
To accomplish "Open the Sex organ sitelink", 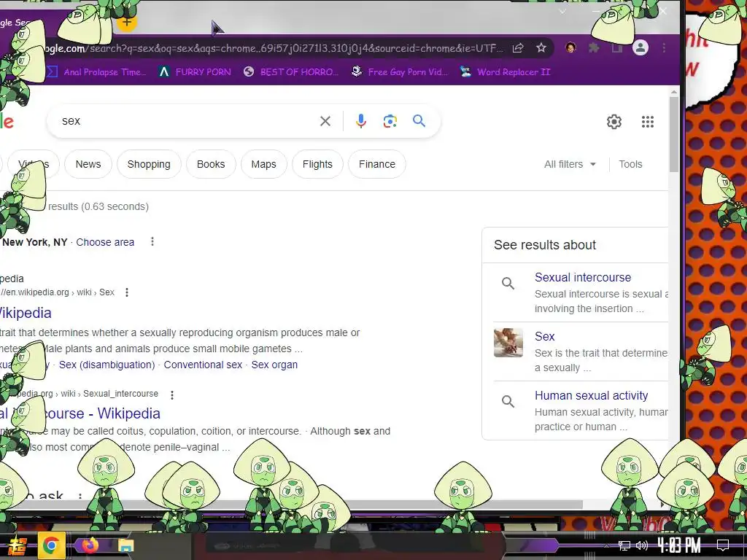I will [x=274, y=365].
